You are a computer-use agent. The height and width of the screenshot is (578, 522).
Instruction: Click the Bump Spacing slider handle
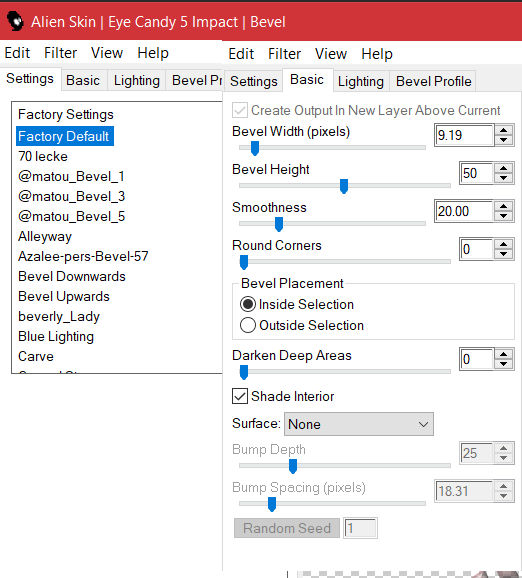(272, 504)
